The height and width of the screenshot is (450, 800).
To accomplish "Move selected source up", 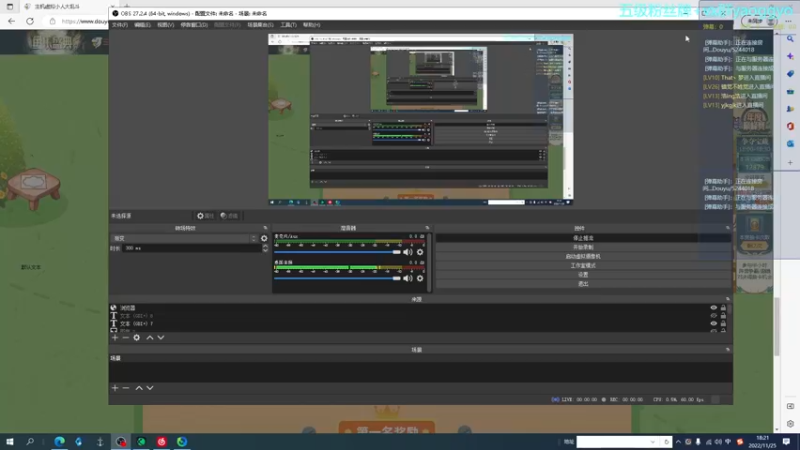I will click(x=149, y=337).
